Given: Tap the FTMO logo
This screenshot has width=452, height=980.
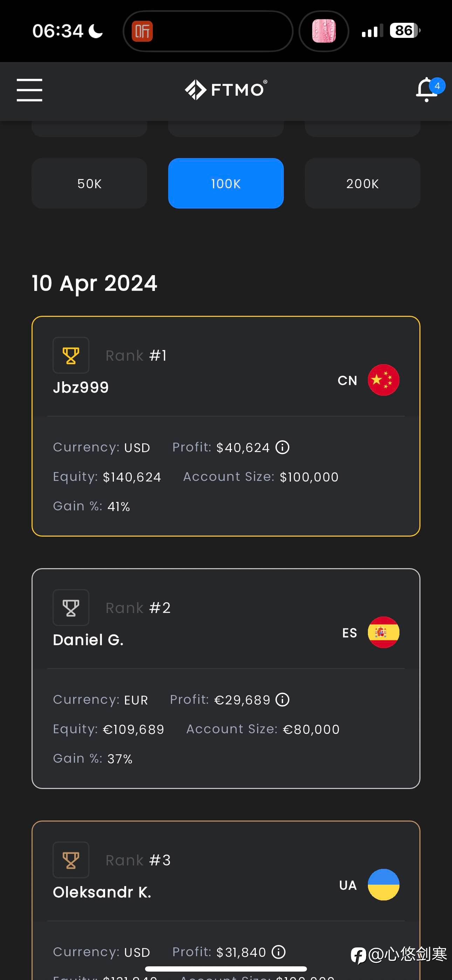Looking at the screenshot, I should 226,90.
